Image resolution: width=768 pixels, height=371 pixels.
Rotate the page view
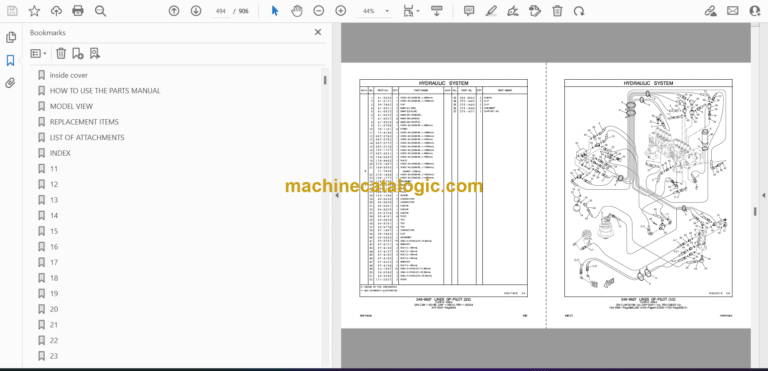click(x=579, y=11)
